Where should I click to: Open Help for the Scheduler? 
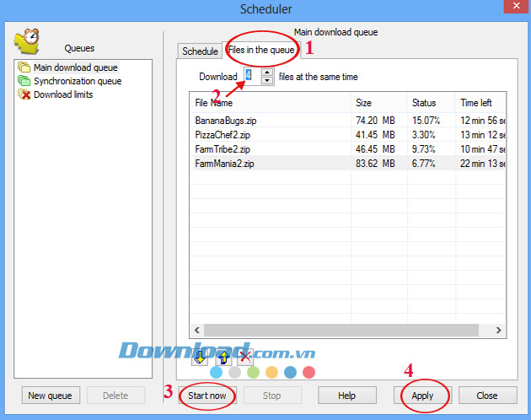[346, 396]
